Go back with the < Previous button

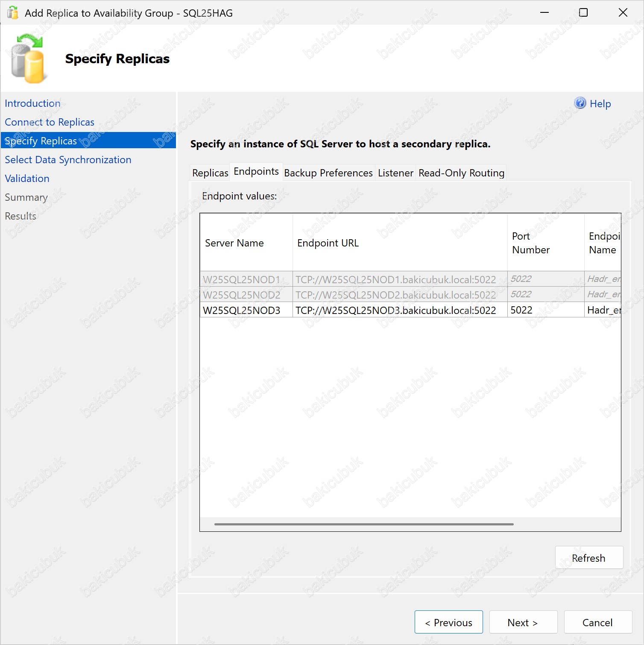(x=448, y=622)
